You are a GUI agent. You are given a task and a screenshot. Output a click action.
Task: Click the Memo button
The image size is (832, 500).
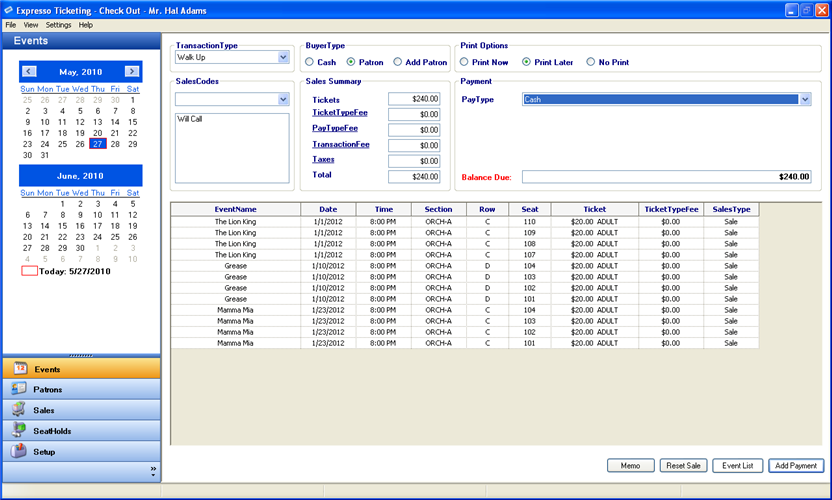(x=630, y=465)
